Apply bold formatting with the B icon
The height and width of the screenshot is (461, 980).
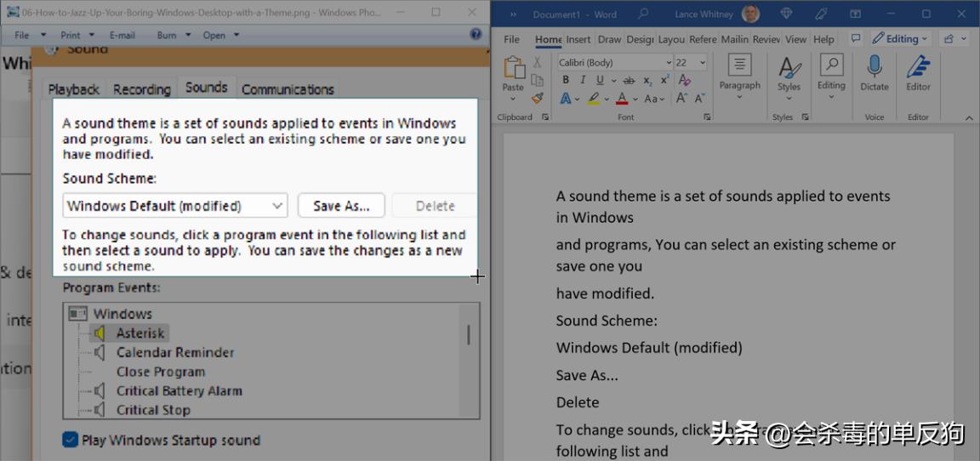click(565, 80)
